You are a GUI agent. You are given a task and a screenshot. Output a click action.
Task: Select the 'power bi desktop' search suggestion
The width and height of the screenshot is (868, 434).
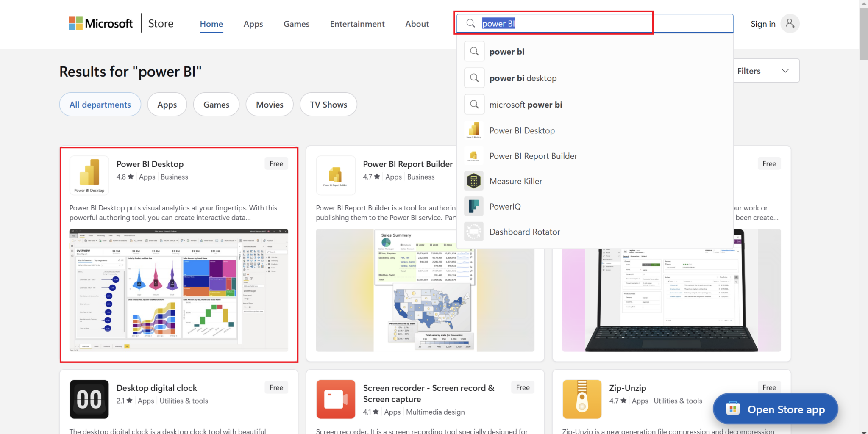click(523, 78)
